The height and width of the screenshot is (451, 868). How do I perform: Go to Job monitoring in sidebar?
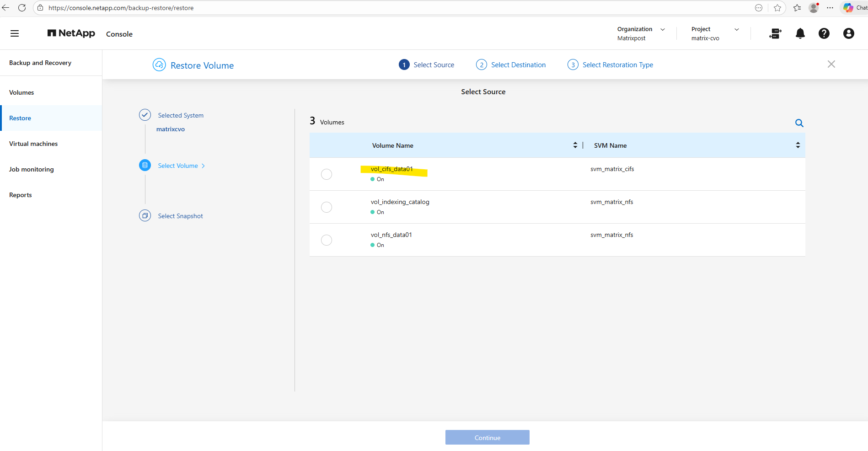click(32, 169)
